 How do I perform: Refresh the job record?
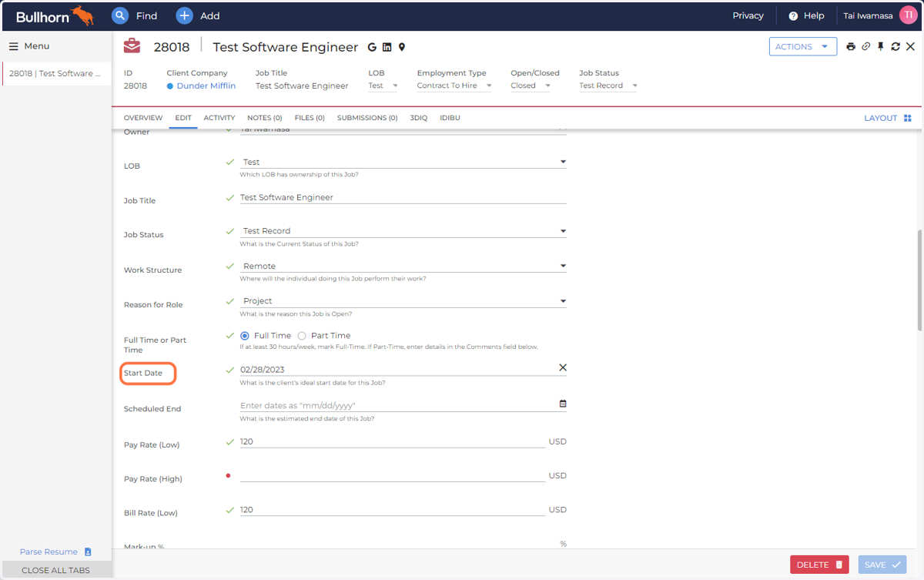click(x=896, y=46)
